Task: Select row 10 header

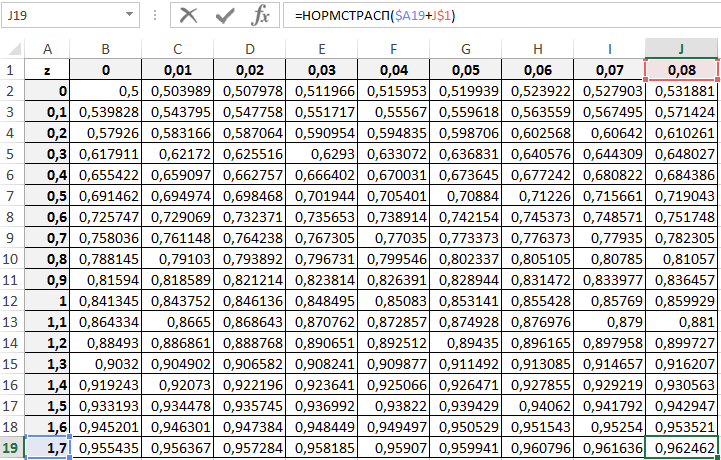Action: [13, 259]
